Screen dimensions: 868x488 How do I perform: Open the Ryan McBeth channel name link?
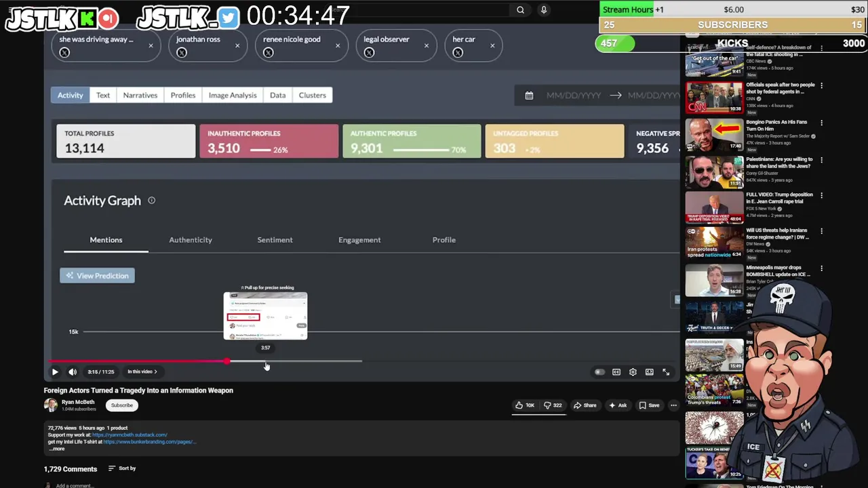pos(78,402)
